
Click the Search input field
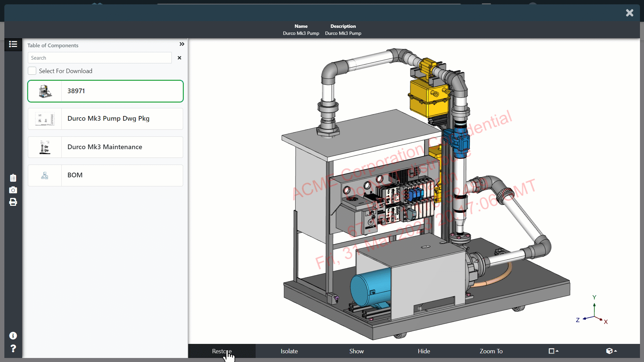(x=100, y=57)
